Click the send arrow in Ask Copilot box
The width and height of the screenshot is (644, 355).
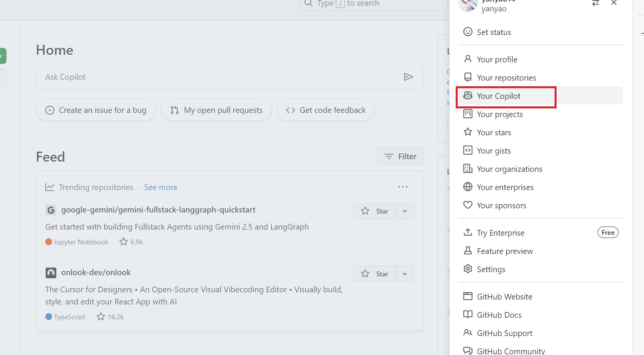point(408,77)
